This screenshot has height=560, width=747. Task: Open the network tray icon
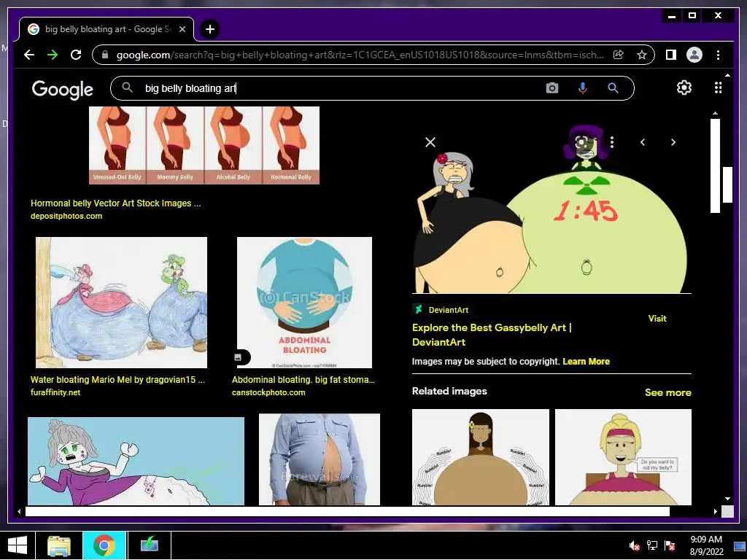651,545
